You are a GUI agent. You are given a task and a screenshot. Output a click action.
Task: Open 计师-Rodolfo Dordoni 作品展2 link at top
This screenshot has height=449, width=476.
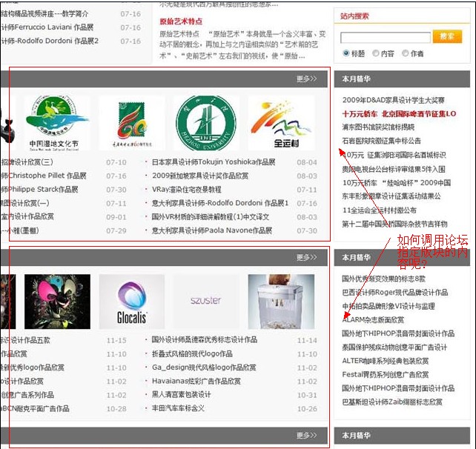pos(50,41)
